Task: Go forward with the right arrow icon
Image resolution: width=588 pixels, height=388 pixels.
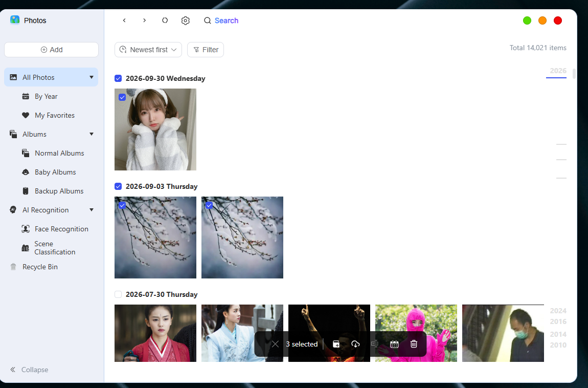Action: [x=144, y=20]
